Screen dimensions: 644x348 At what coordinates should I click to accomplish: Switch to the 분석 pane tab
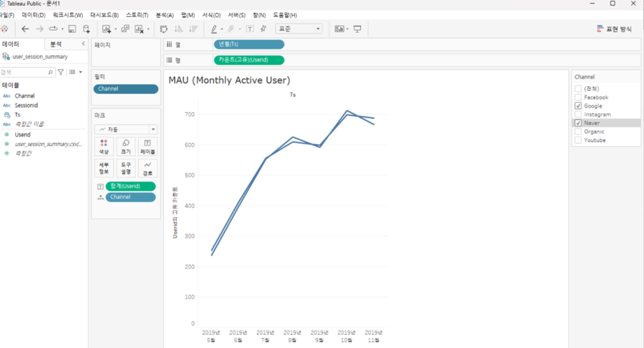point(56,44)
